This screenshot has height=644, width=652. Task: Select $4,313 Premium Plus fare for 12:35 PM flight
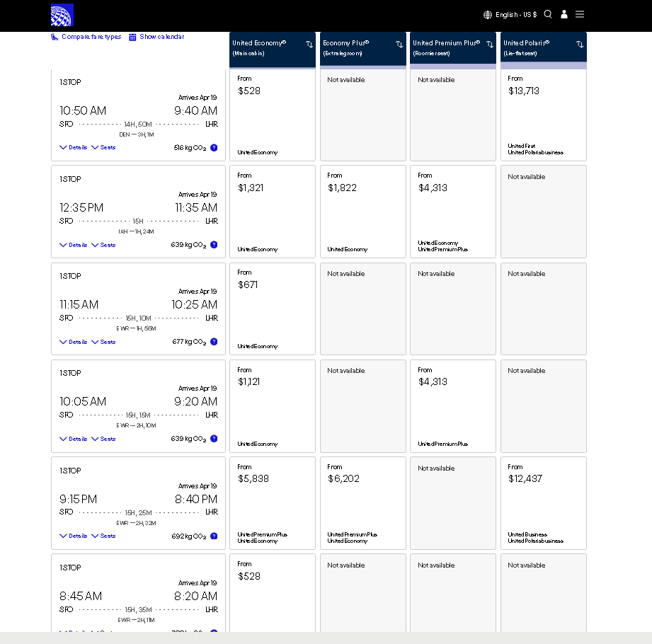pyautogui.click(x=453, y=212)
